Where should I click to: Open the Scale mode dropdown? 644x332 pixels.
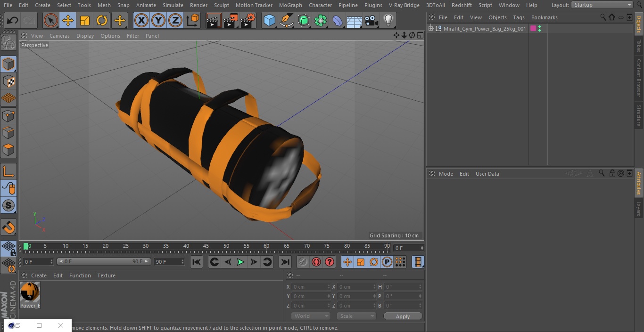point(356,316)
